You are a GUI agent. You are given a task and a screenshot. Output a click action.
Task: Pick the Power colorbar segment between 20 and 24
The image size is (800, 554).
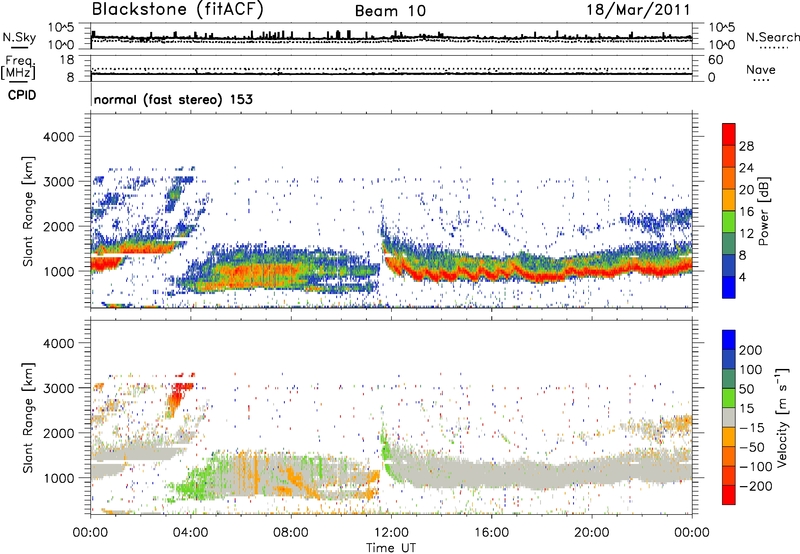(x=729, y=178)
